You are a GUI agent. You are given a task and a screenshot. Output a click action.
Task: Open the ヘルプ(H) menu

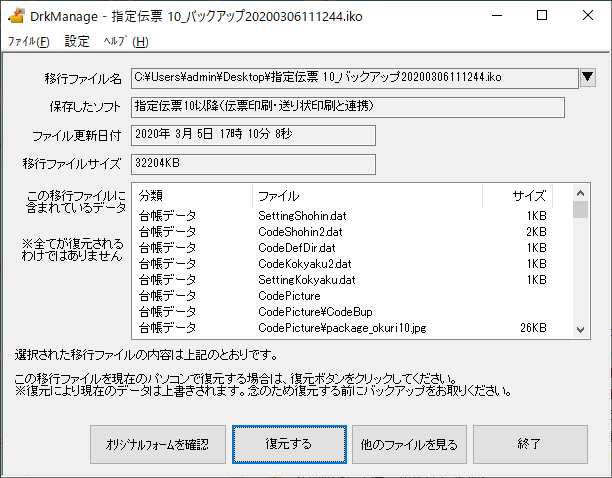126,41
